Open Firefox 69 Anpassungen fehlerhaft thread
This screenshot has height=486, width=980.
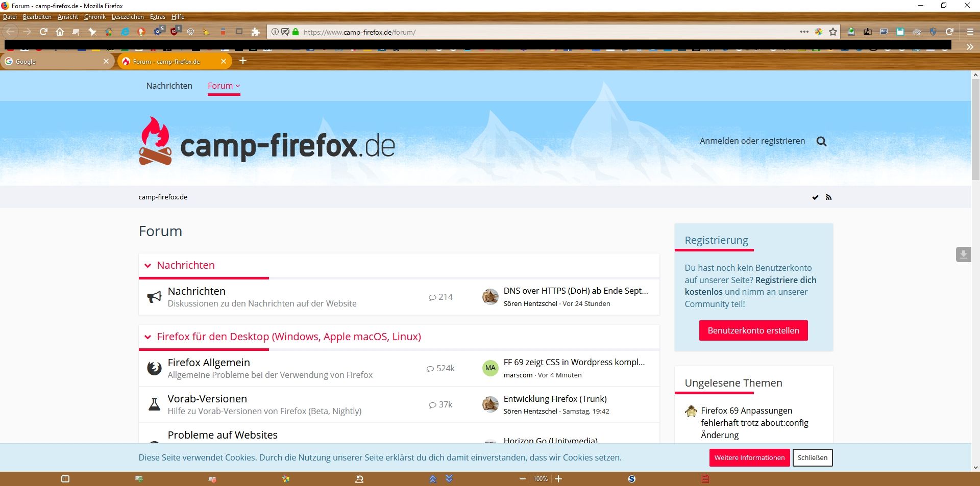pos(754,423)
